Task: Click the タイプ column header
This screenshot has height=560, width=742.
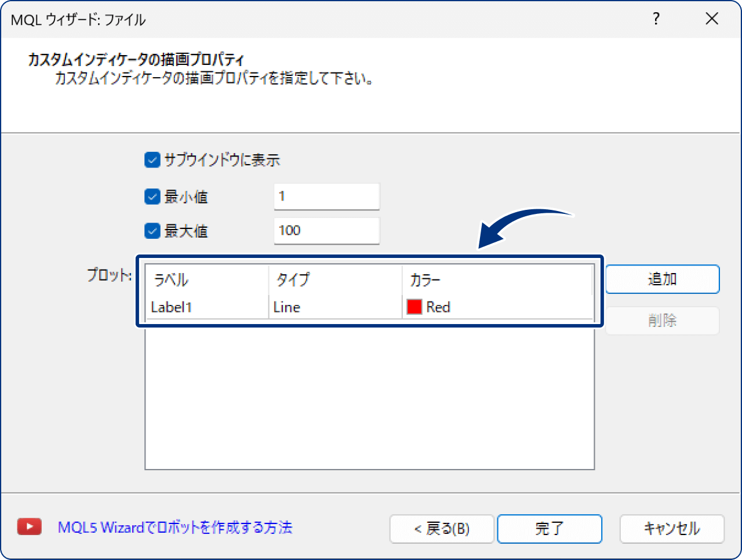Action: pos(336,280)
